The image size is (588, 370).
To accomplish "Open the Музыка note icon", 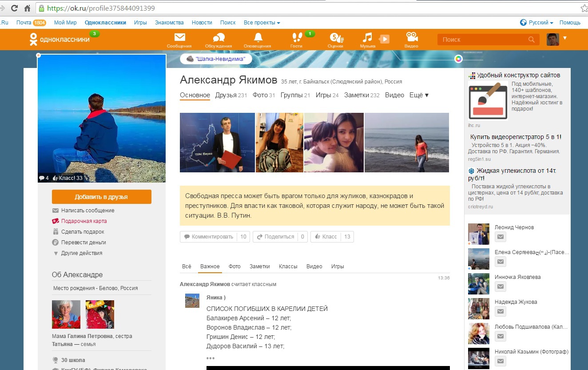I will (x=367, y=38).
